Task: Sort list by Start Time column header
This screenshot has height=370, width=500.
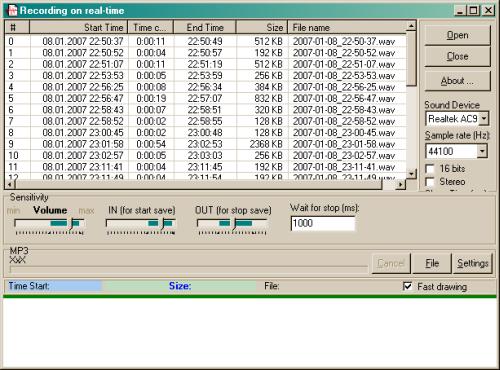Action: 79,27
